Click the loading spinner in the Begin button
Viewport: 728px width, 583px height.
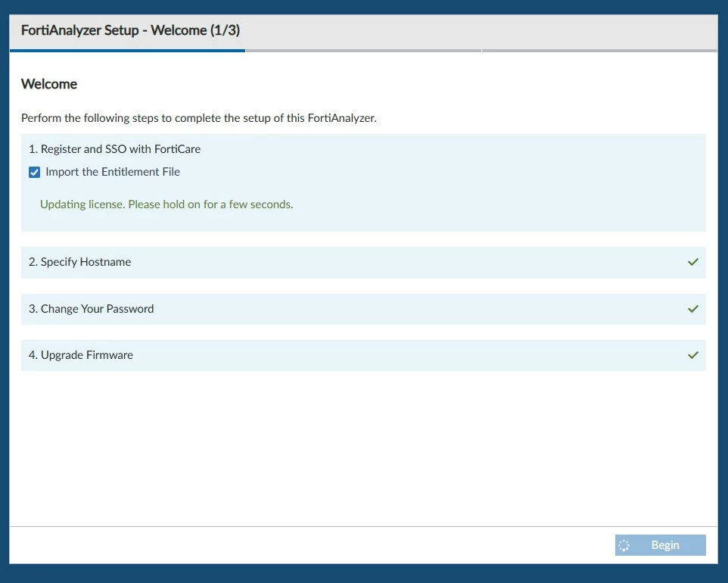click(x=624, y=545)
